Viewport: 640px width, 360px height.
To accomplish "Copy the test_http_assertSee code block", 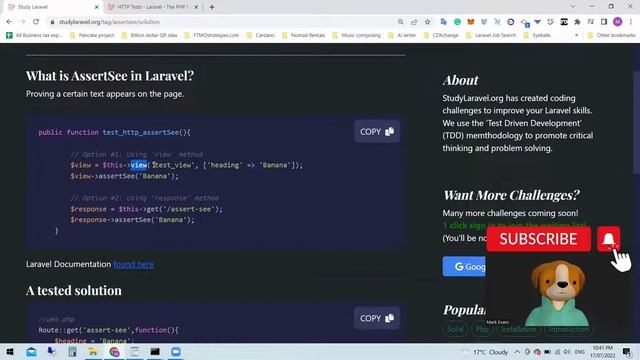I will click(x=377, y=131).
